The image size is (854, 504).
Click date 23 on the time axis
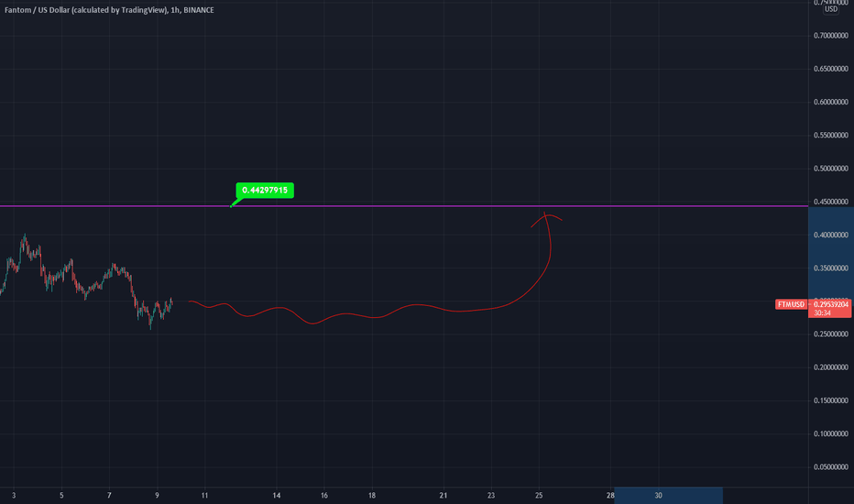pos(491,495)
